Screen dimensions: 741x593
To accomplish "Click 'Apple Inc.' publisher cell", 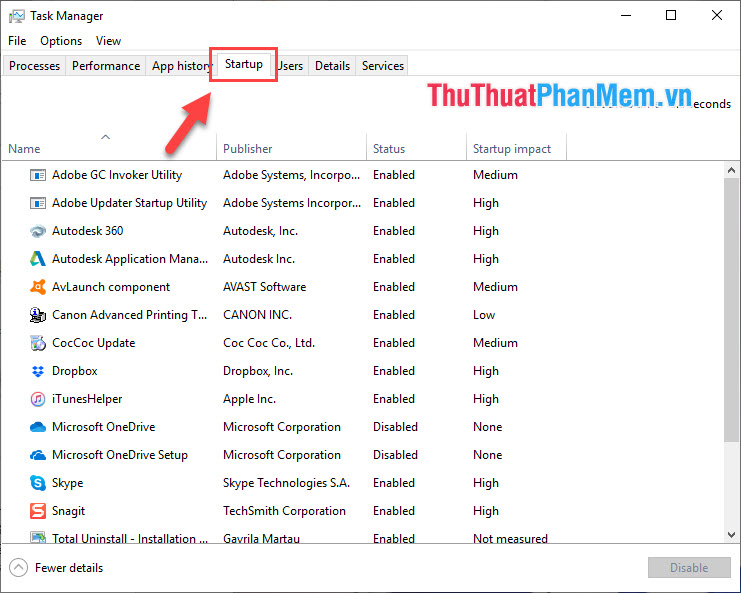I will click(250, 399).
